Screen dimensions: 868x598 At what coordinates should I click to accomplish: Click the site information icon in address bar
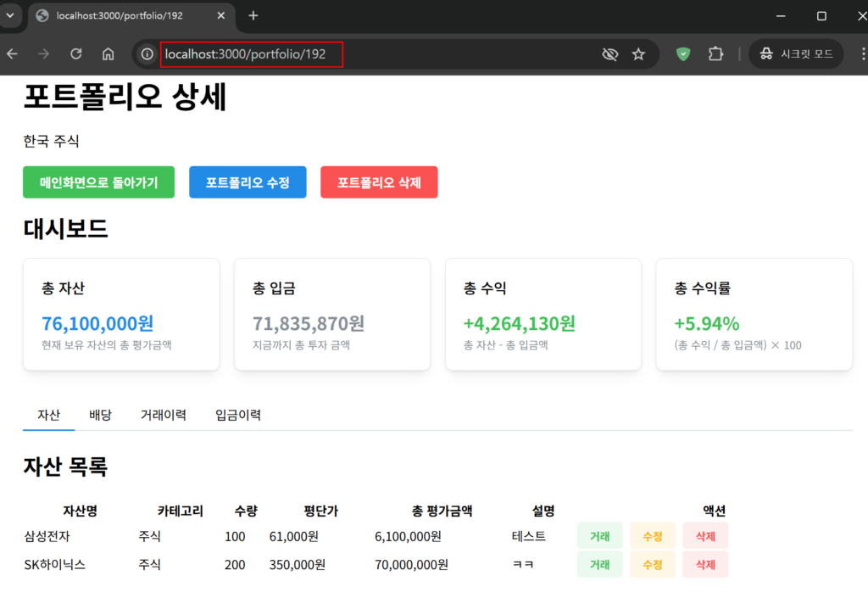[x=147, y=54]
